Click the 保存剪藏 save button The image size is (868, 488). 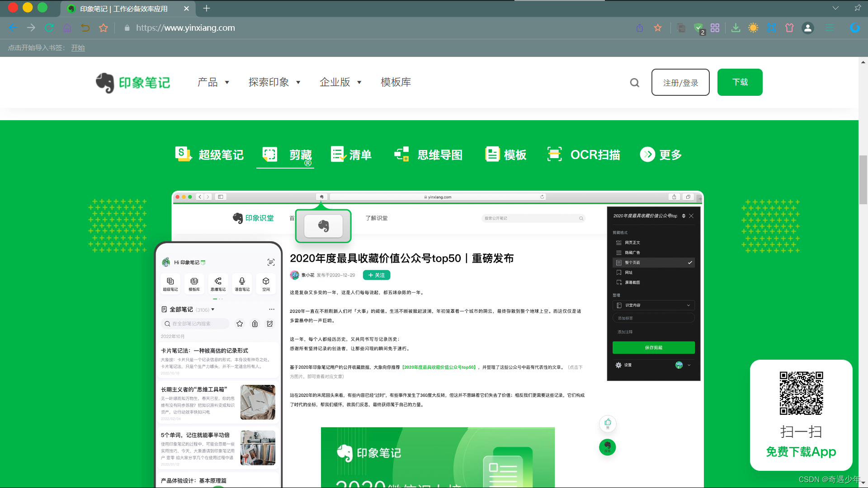pyautogui.click(x=653, y=347)
